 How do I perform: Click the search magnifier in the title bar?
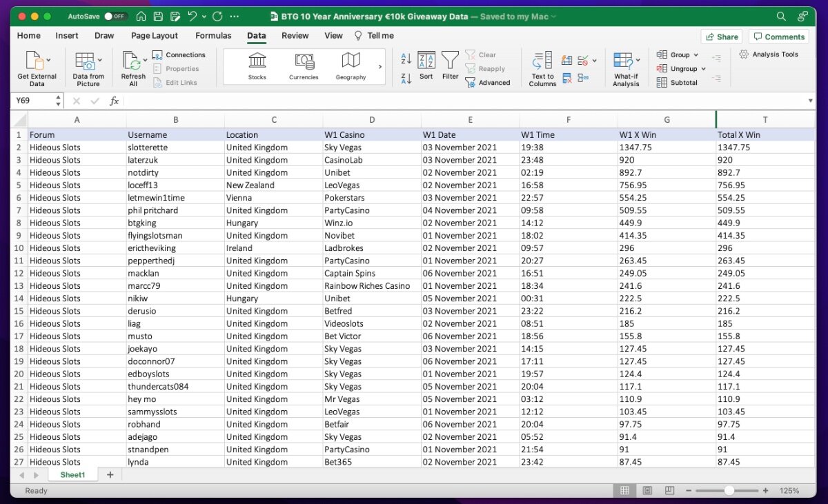click(x=781, y=16)
